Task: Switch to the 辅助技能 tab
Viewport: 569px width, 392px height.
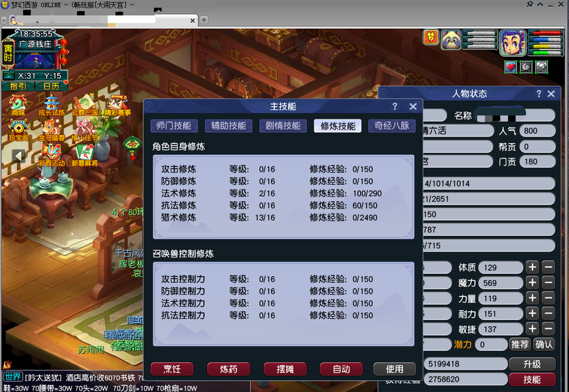Action: click(229, 126)
